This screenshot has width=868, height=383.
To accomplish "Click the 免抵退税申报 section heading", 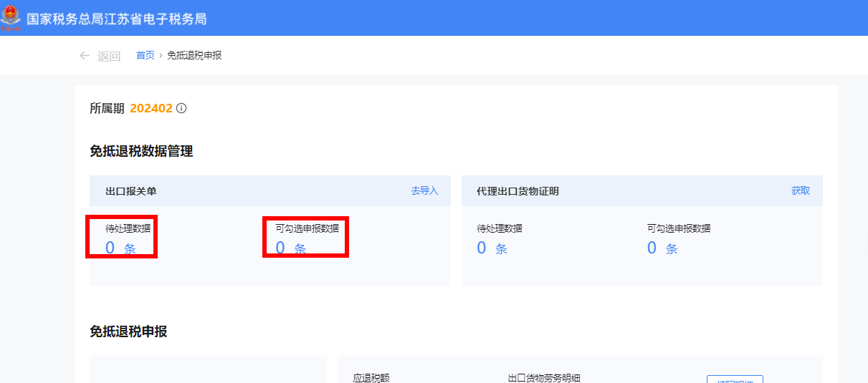I will (x=128, y=331).
